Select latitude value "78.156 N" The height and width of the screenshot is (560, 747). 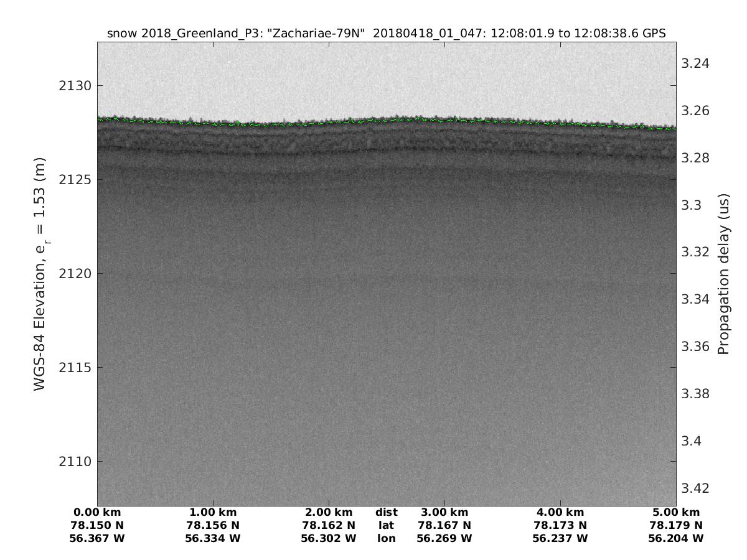pyautogui.click(x=213, y=525)
